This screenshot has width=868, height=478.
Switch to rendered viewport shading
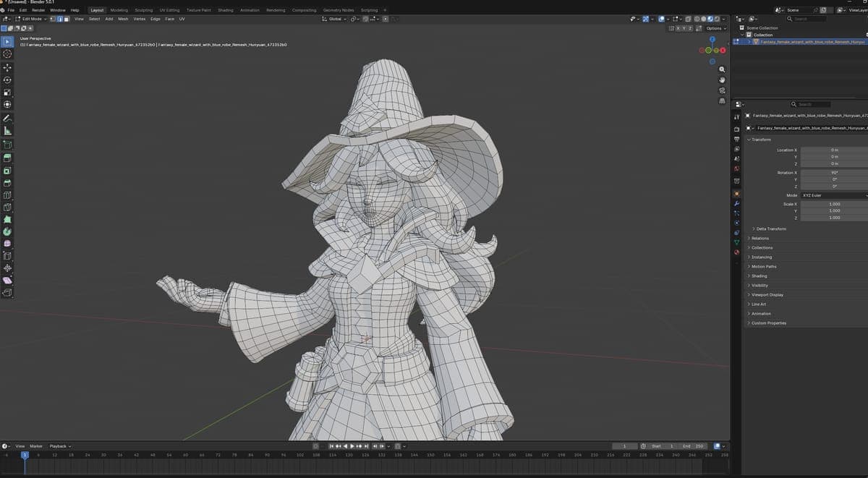[x=717, y=19]
